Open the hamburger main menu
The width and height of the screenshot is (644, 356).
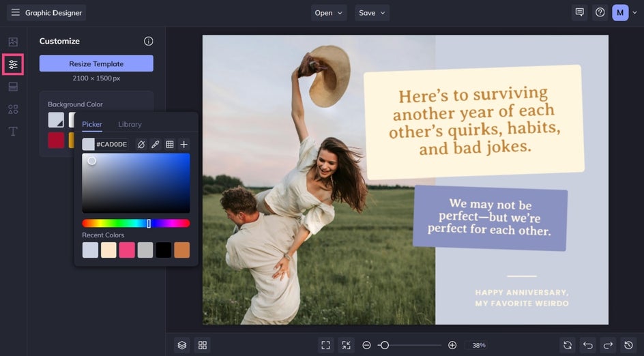(15, 12)
